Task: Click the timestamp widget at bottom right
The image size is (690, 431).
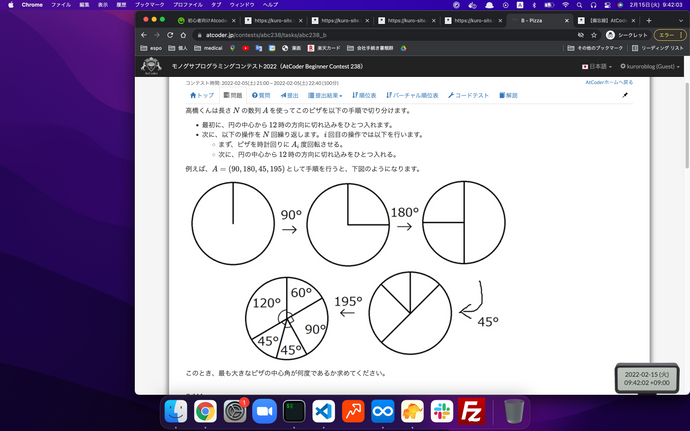Action: [646, 378]
